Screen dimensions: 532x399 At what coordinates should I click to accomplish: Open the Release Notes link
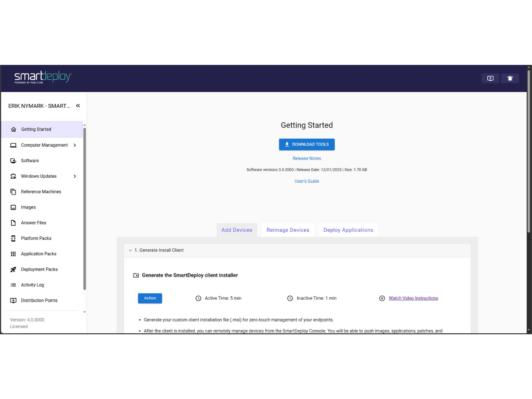pos(307,158)
